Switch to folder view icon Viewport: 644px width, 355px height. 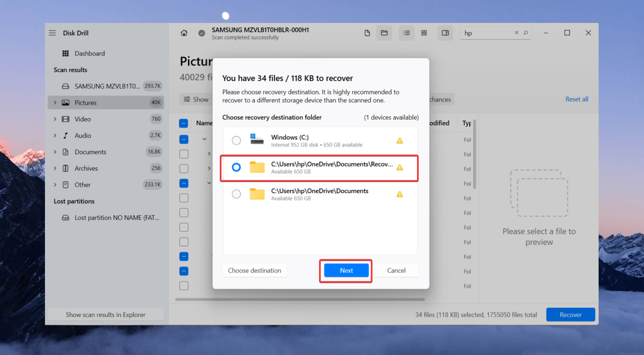coord(384,33)
